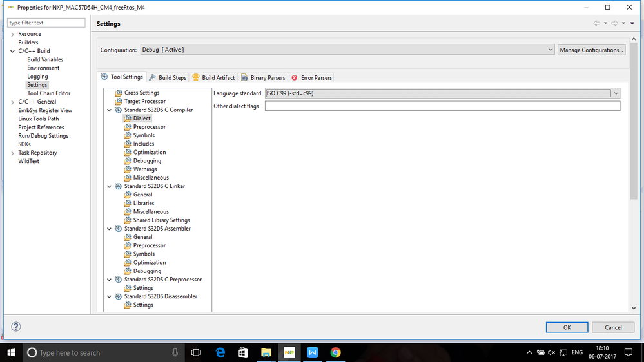Viewport: 644px width, 362px height.
Task: Open Windows Store from taskbar
Action: [243, 352]
